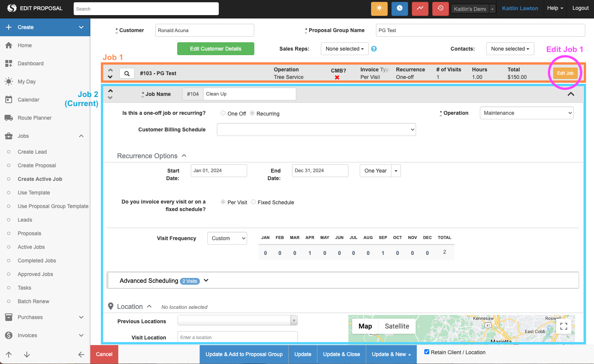Click the red chart line icon button
The width and height of the screenshot is (594, 364).
(420, 8)
